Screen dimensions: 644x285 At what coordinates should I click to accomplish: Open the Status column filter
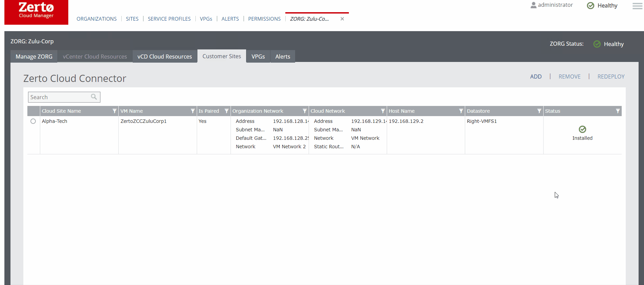pyautogui.click(x=618, y=111)
